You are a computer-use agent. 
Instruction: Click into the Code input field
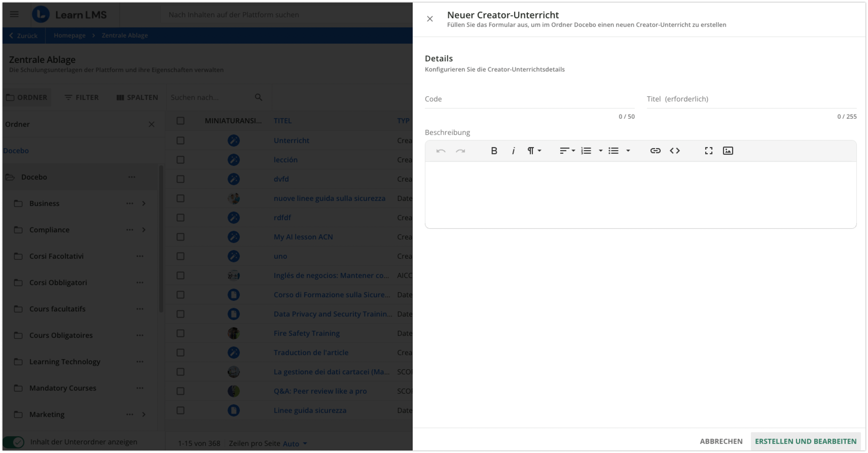pos(530,99)
